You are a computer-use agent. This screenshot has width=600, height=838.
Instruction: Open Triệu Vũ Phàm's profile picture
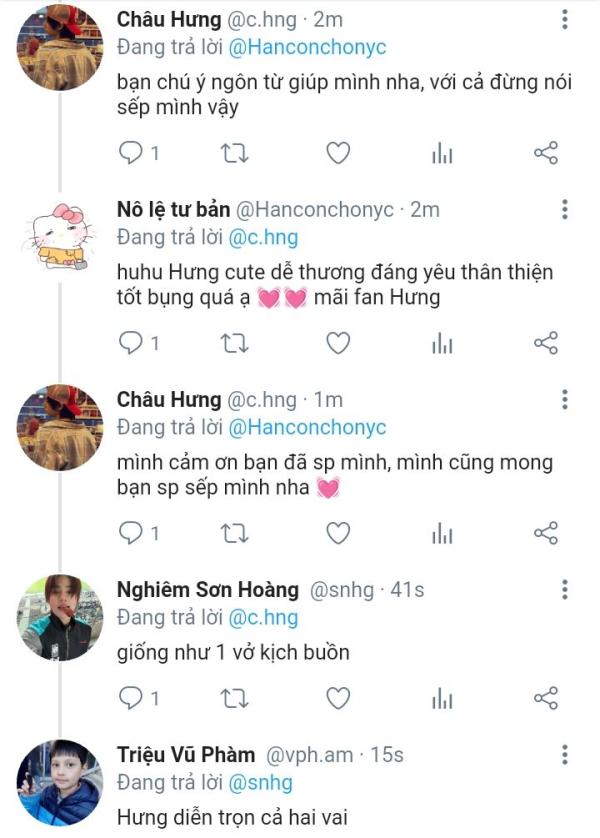[60, 783]
